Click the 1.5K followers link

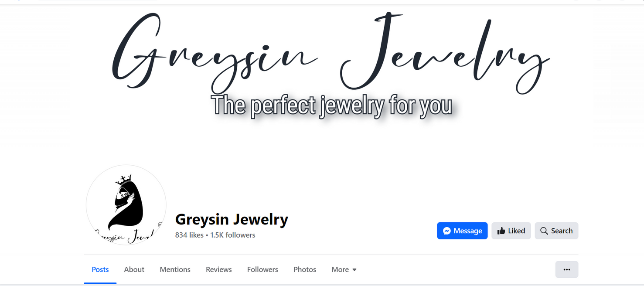(233, 235)
